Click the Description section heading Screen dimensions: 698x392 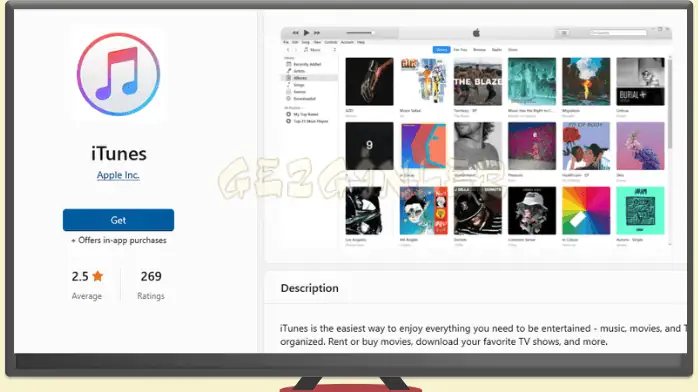pyautogui.click(x=309, y=288)
